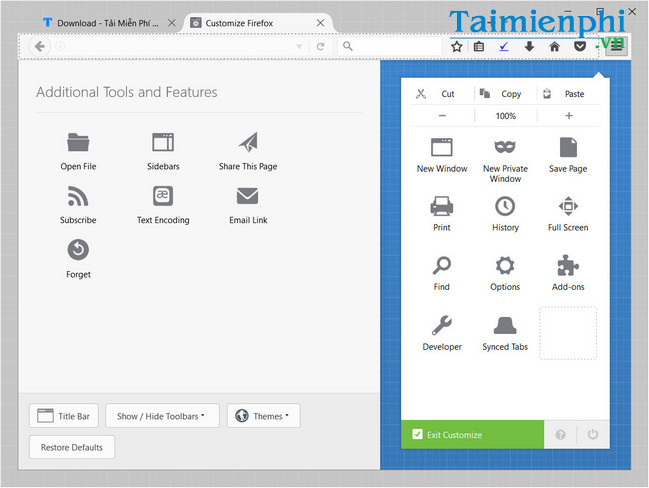Open the Options gear icon
This screenshot has height=488, width=649.
(505, 266)
